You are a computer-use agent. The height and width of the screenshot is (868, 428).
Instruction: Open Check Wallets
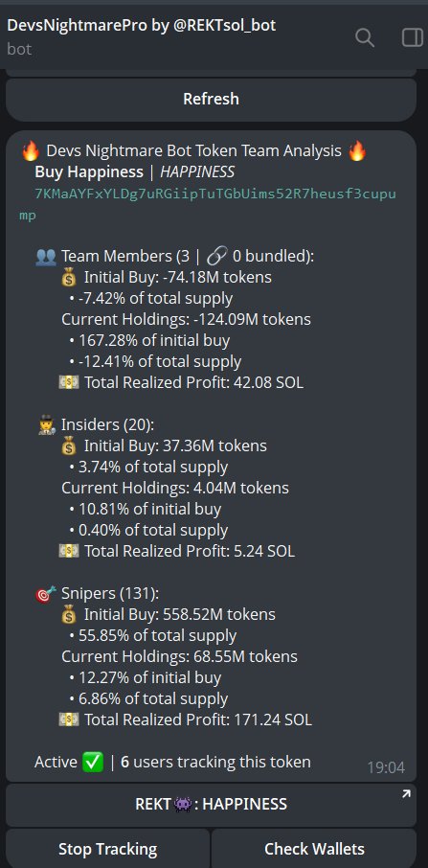(314, 849)
